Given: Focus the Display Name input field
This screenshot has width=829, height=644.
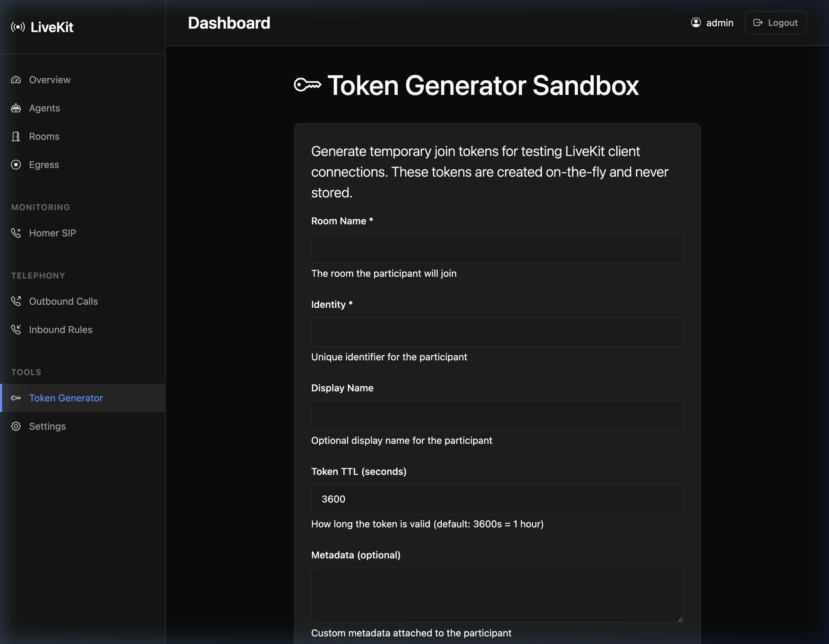Looking at the screenshot, I should (x=497, y=416).
